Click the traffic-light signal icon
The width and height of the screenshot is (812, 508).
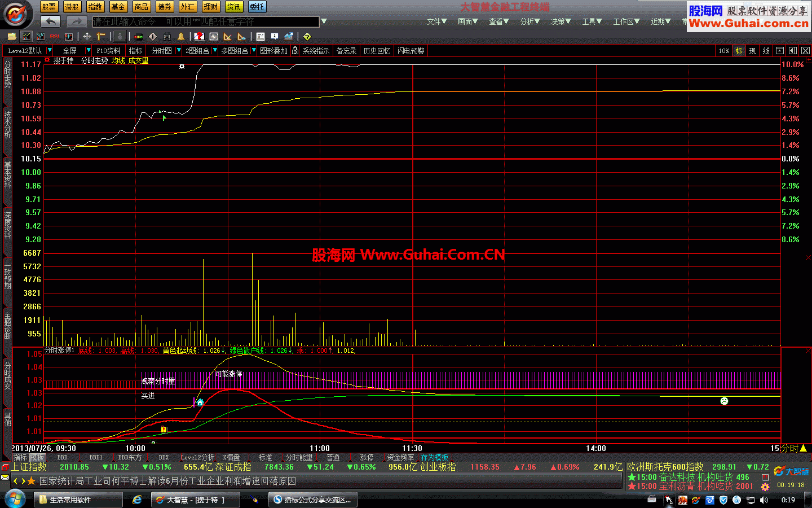pos(138,36)
